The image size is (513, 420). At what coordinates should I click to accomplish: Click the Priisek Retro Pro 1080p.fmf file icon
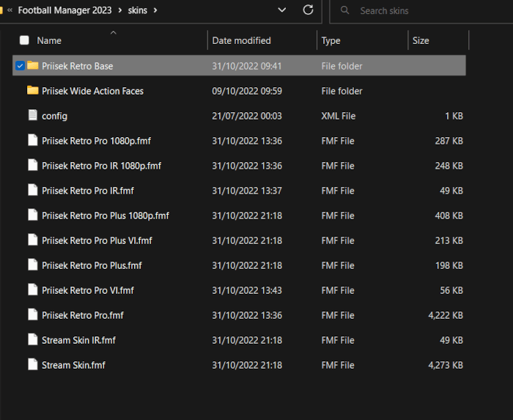point(33,140)
